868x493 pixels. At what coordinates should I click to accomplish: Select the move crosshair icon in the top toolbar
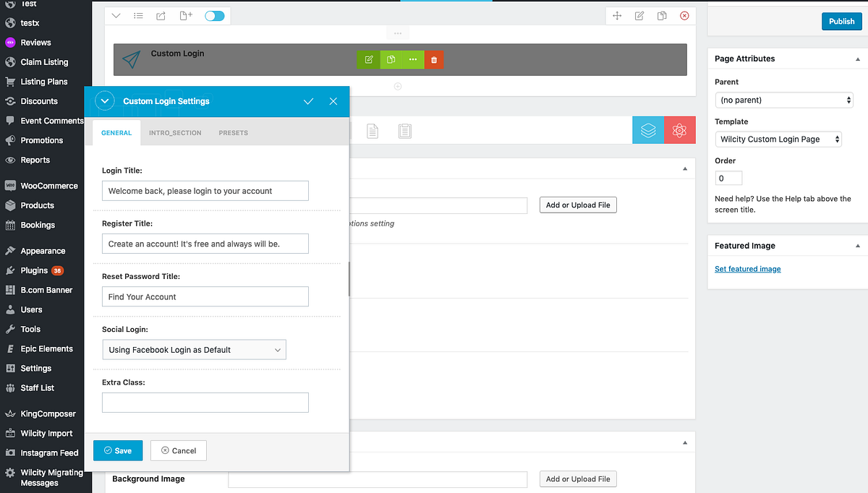click(617, 15)
